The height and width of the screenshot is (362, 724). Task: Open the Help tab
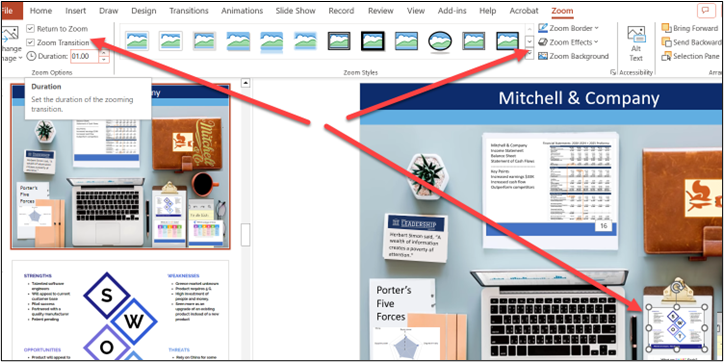[488, 11]
